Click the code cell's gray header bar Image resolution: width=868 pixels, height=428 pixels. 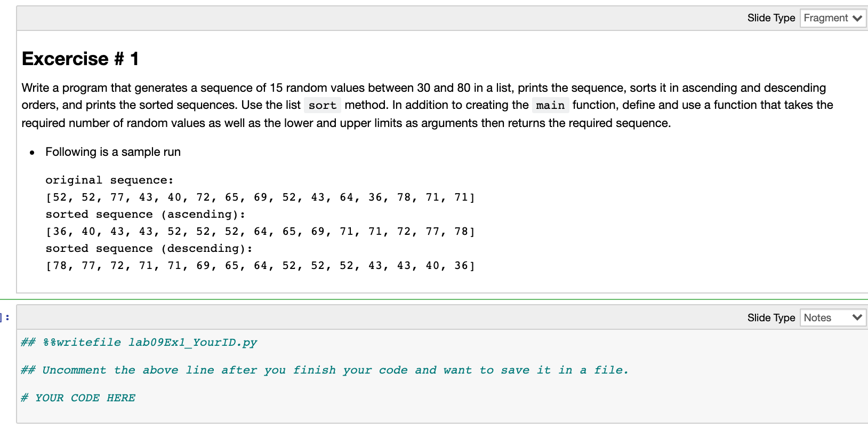point(373,318)
